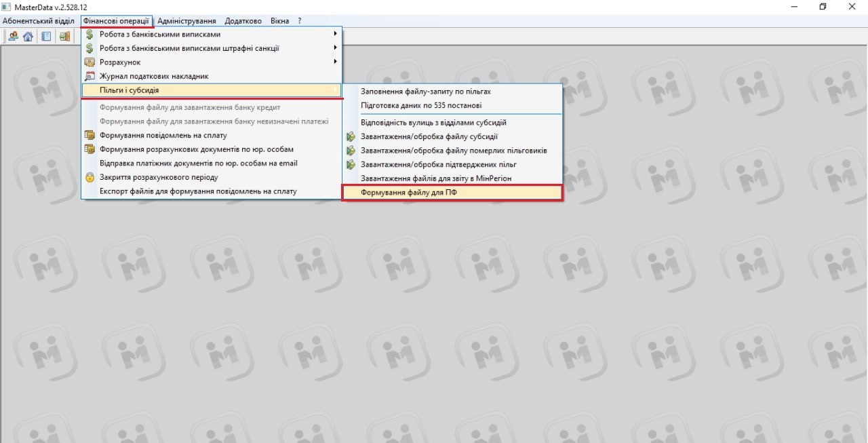Click the house toolbar icon
The height and width of the screenshot is (443, 868).
click(28, 37)
